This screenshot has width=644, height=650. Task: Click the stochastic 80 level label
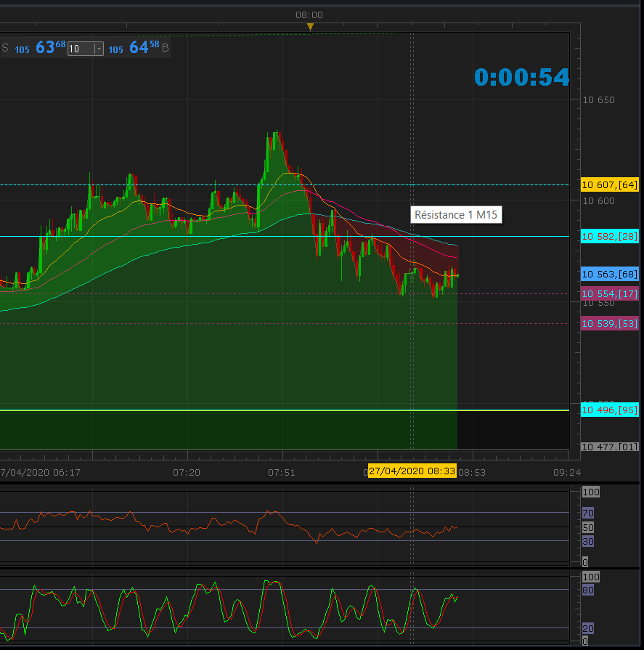[588, 590]
